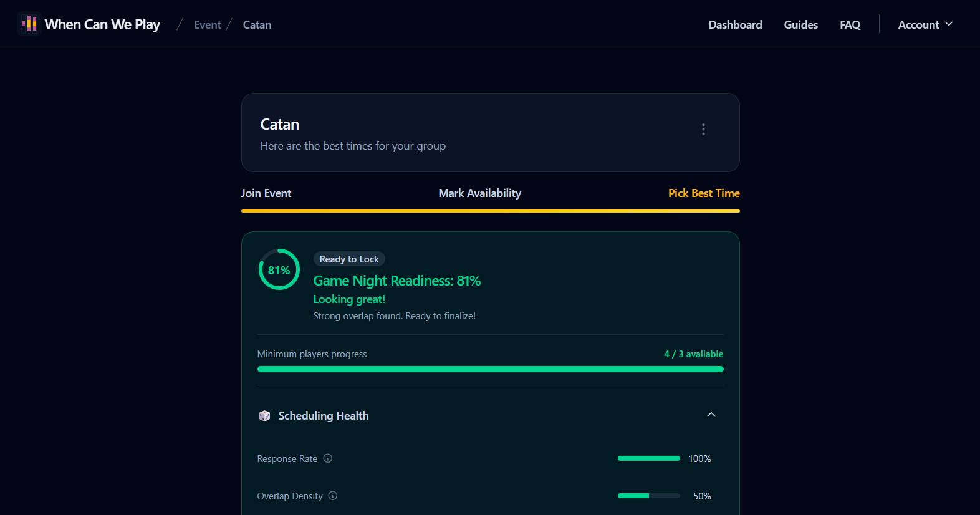Open the Dashboard page
This screenshot has width=980, height=515.
click(x=735, y=24)
